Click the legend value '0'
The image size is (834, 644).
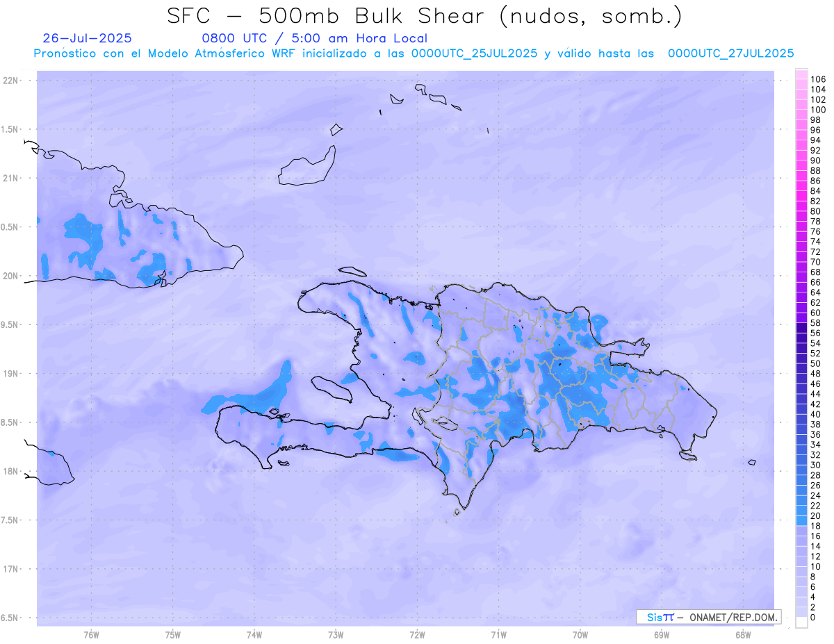[x=812, y=618]
